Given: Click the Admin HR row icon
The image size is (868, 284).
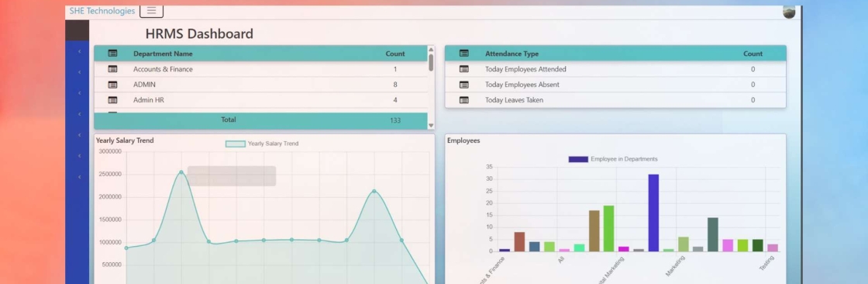Looking at the screenshot, I should [112, 100].
